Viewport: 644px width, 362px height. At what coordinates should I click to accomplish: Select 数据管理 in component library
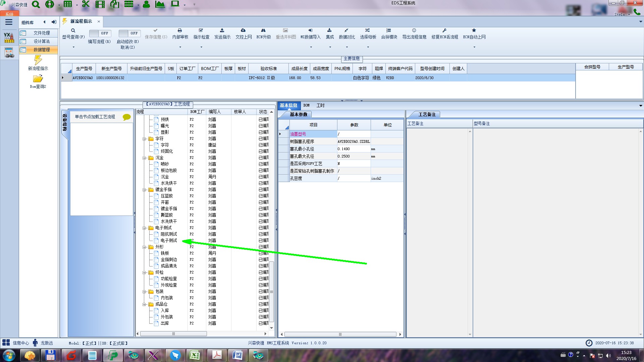pyautogui.click(x=38, y=50)
